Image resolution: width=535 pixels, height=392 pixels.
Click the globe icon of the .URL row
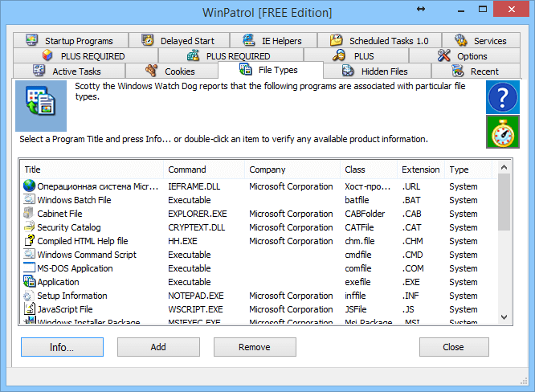click(x=30, y=186)
